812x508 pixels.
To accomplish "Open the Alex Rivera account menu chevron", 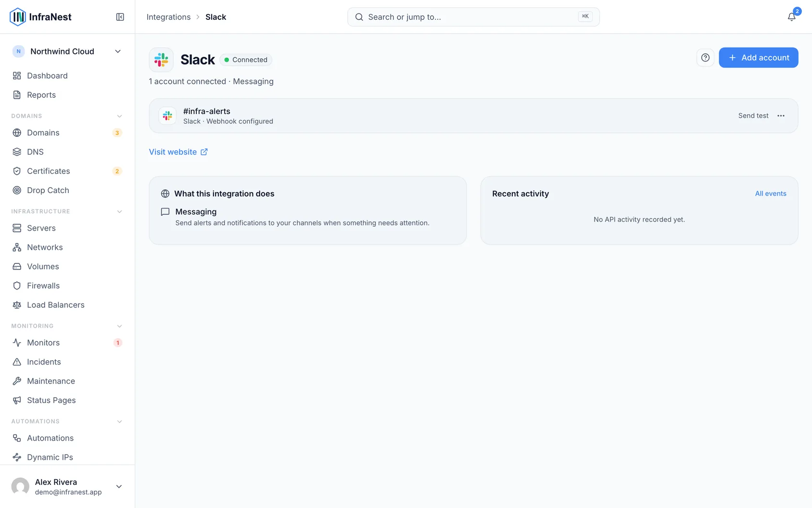I will click(119, 486).
